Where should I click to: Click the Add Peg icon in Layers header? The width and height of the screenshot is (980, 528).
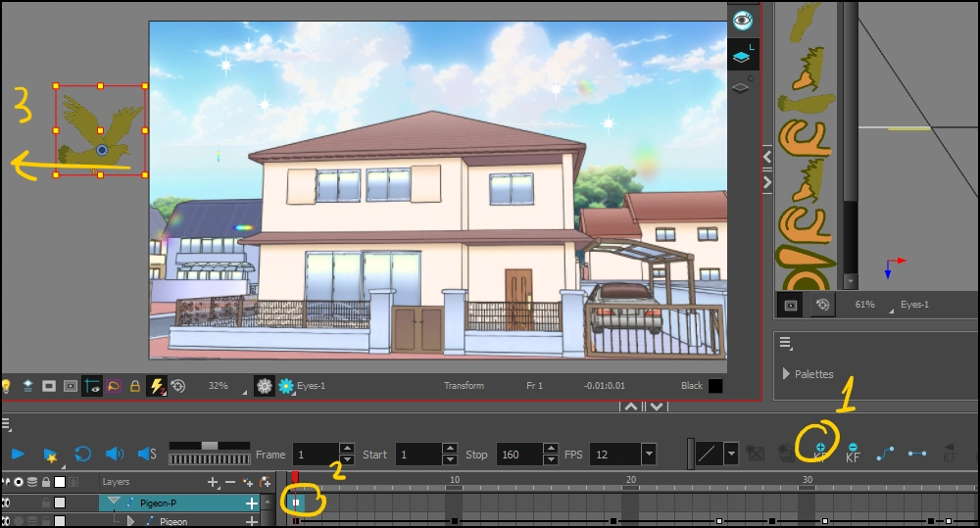click(266, 482)
